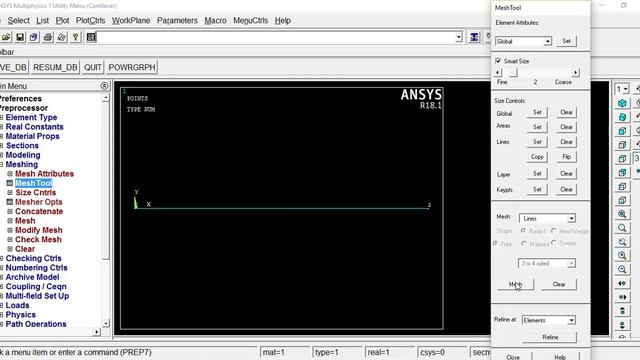Click the Main Menu collapse circle icon
The width and height of the screenshot is (640, 360).
coord(104,86)
